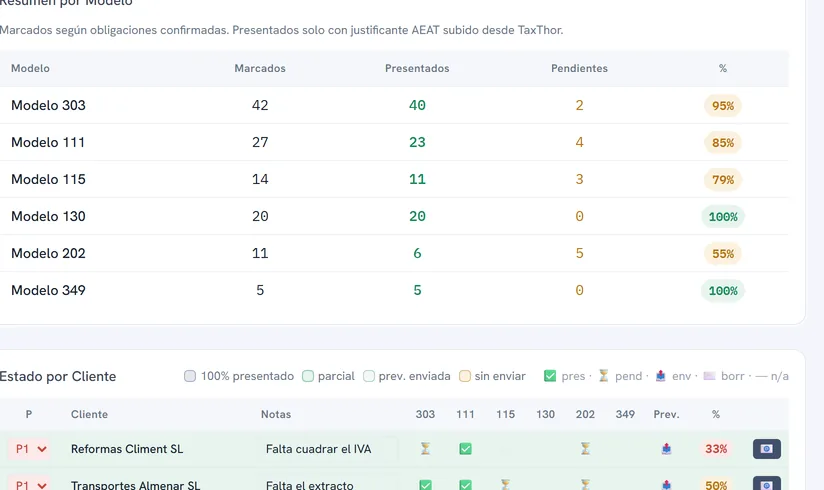Image resolution: width=824 pixels, height=490 pixels.
Task: Click green check under 111 for Transportes Almenar
Action: click(x=465, y=485)
